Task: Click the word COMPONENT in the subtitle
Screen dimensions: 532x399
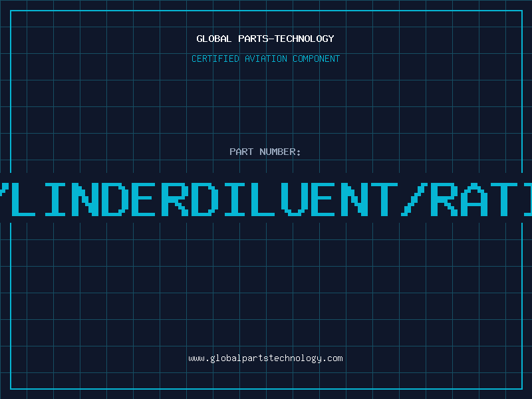Action: [317, 59]
